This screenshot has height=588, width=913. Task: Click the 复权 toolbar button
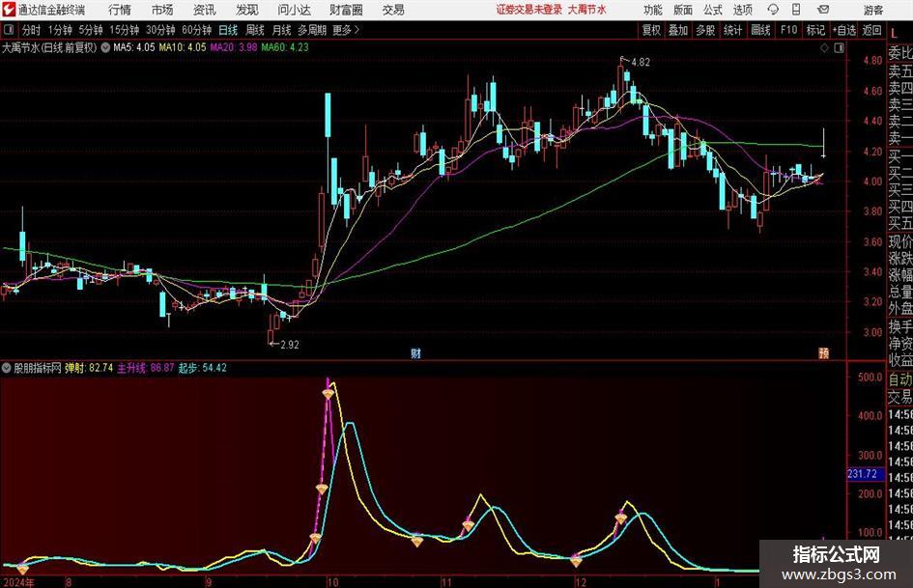[x=651, y=30]
